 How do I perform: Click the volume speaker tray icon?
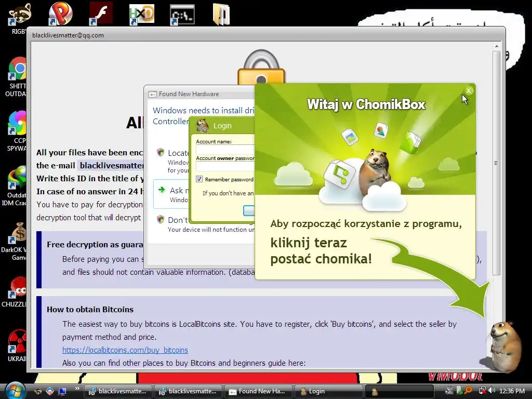click(493, 391)
